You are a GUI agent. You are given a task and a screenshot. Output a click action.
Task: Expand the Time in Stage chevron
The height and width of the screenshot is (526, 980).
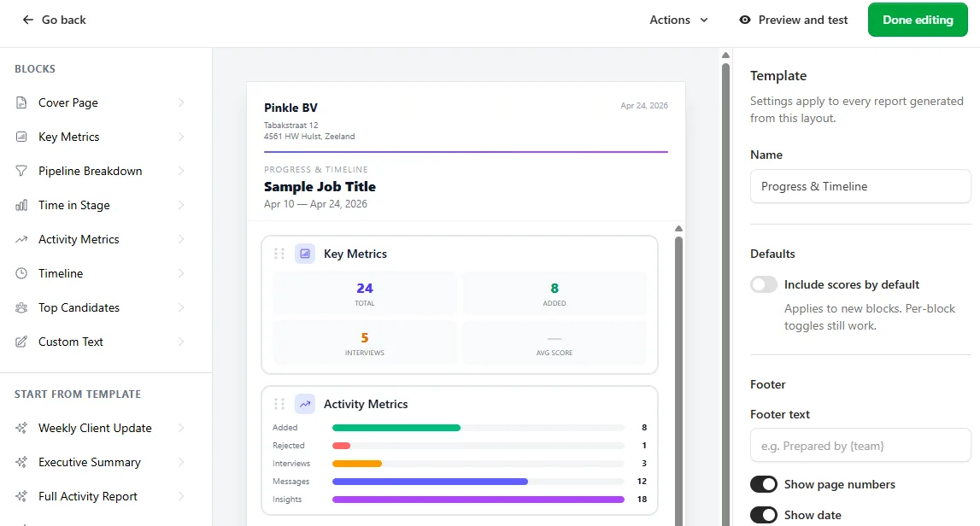pyautogui.click(x=180, y=205)
